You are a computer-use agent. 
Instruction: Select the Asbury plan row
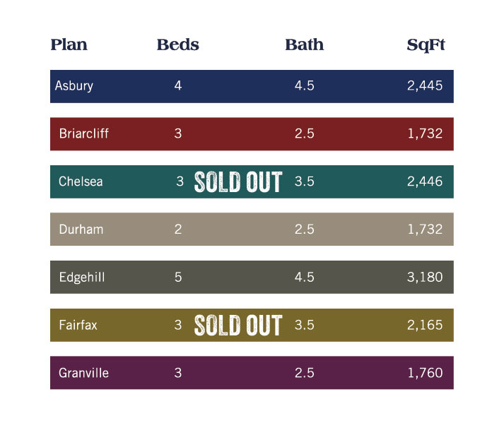coord(252,86)
